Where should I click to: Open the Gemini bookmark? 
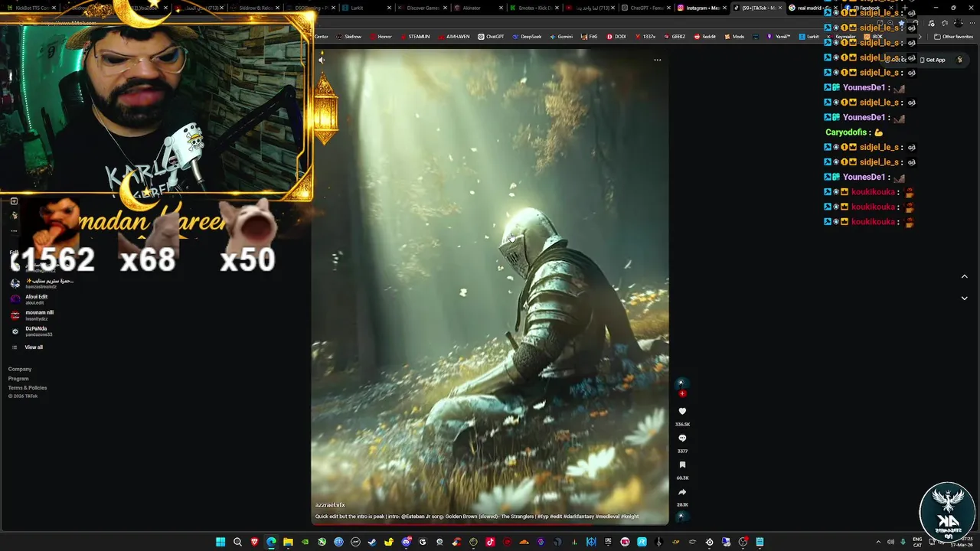[560, 36]
